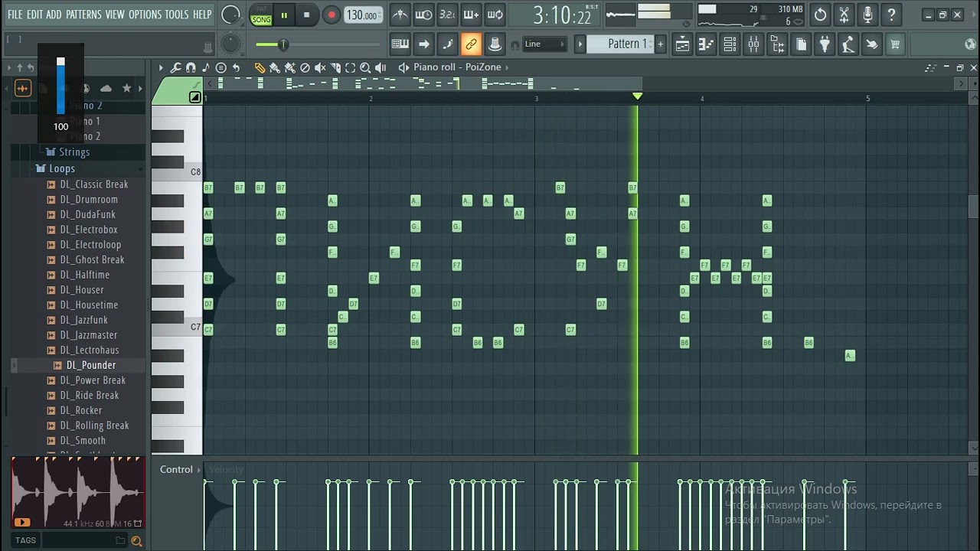
Task: Add new pattern with plus button
Action: [660, 44]
